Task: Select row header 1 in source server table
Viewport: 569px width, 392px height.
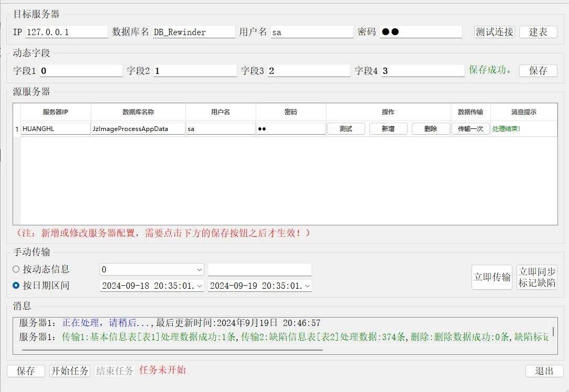Action: click(x=17, y=129)
